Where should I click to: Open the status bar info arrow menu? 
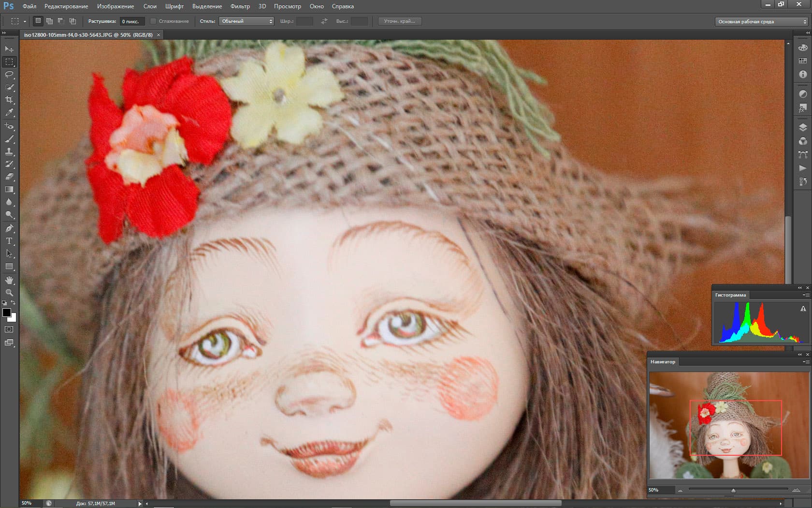pyautogui.click(x=140, y=504)
